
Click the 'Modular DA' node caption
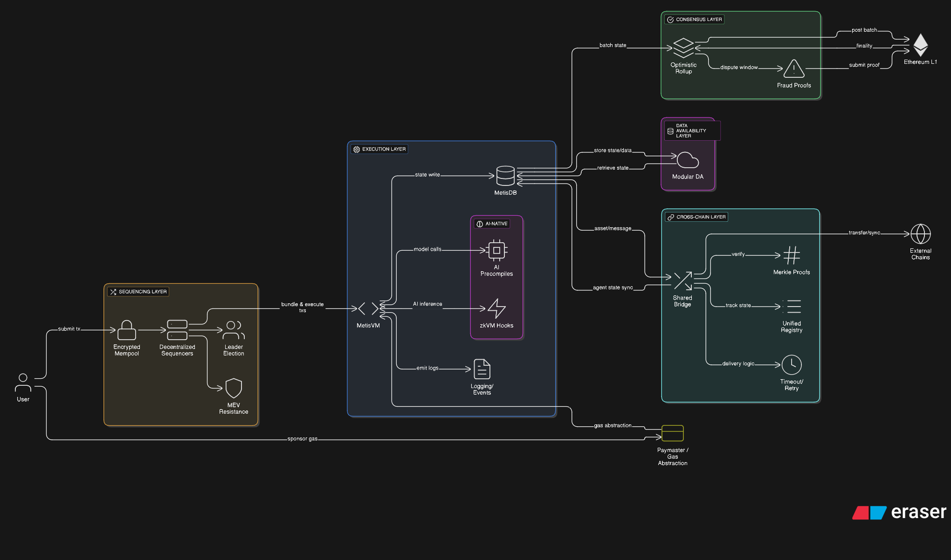(688, 177)
